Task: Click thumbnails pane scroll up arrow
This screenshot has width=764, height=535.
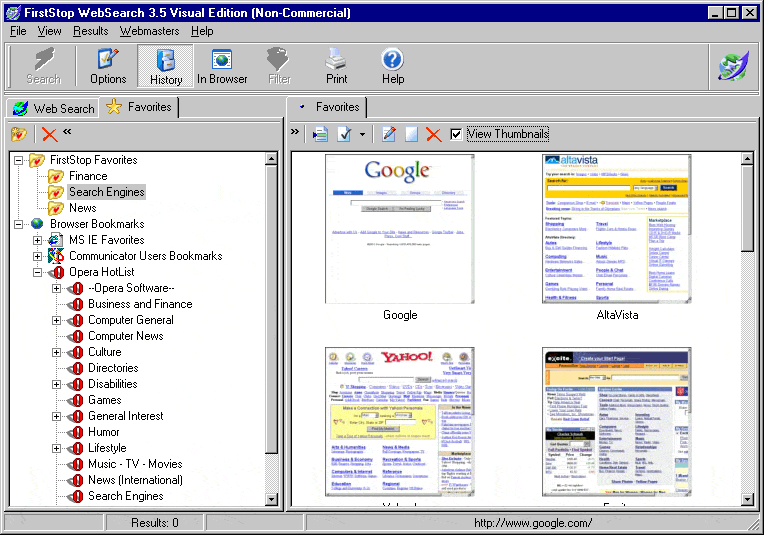Action: click(x=747, y=158)
